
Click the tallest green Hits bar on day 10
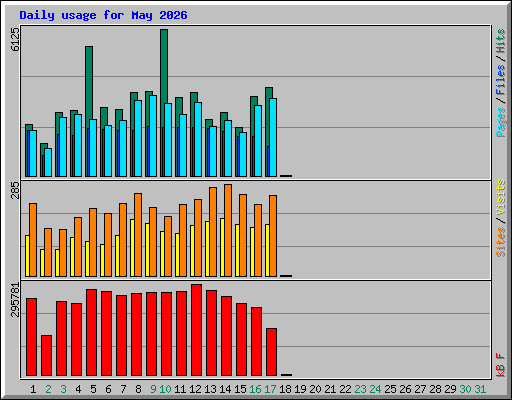coord(164,66)
